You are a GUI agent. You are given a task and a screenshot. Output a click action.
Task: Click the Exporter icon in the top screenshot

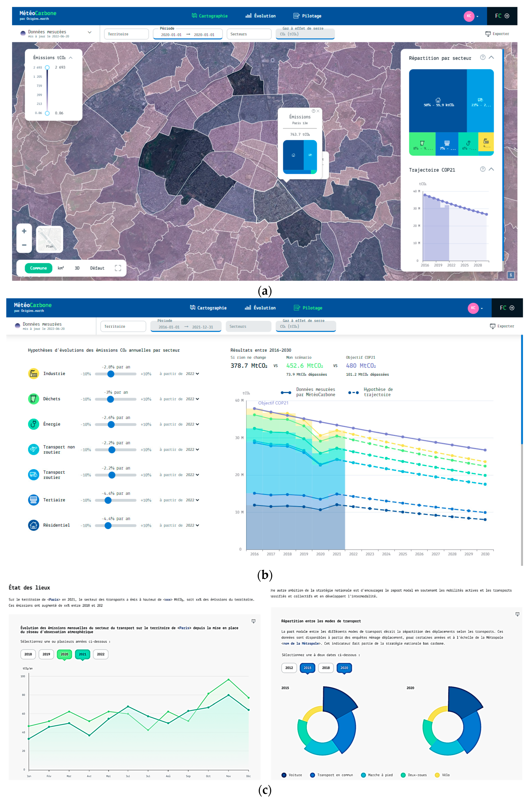coord(488,34)
